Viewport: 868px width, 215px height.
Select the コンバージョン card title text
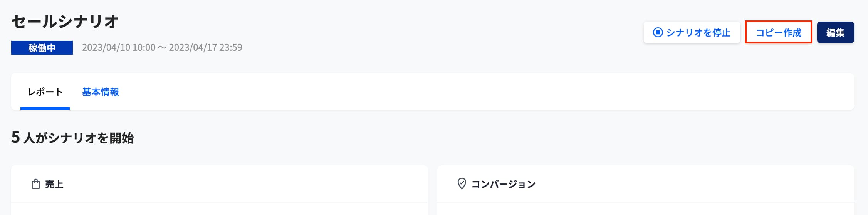tap(503, 184)
